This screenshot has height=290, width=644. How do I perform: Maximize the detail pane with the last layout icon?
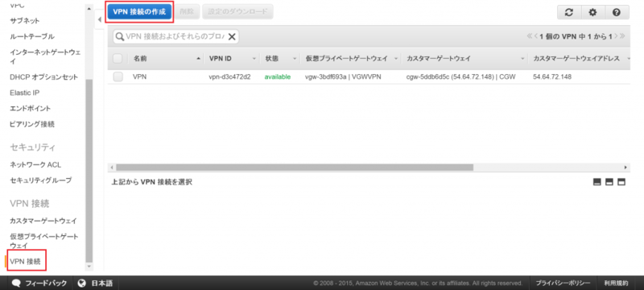point(621,182)
